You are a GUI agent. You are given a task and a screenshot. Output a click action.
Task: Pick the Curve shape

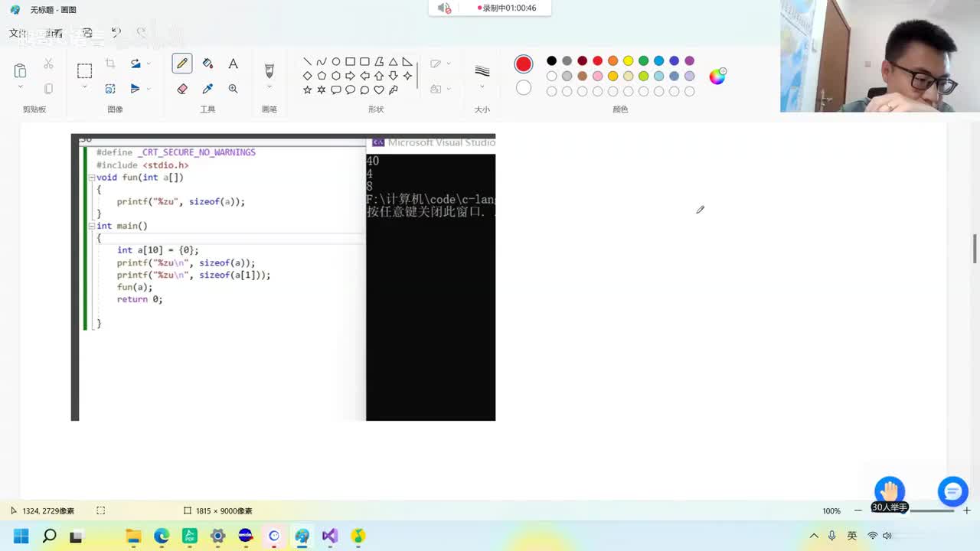click(322, 62)
